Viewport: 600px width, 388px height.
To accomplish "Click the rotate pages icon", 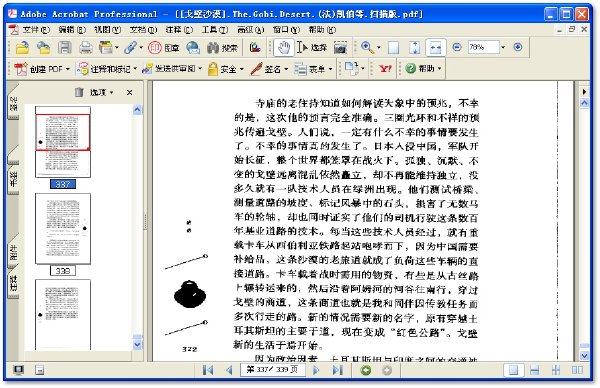I will (x=351, y=68).
